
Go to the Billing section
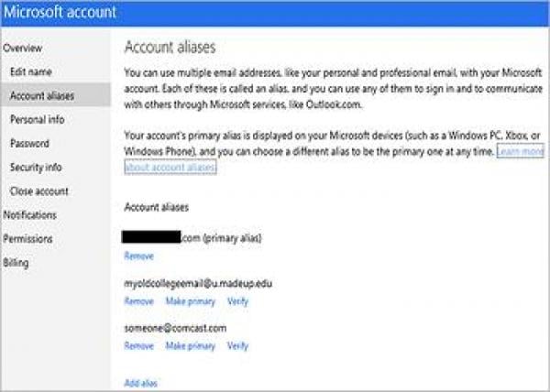16,263
